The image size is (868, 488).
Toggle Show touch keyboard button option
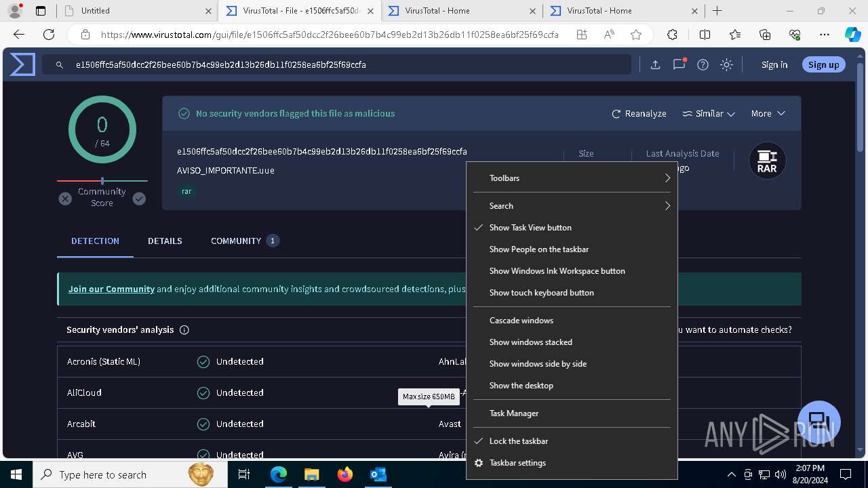point(572,293)
